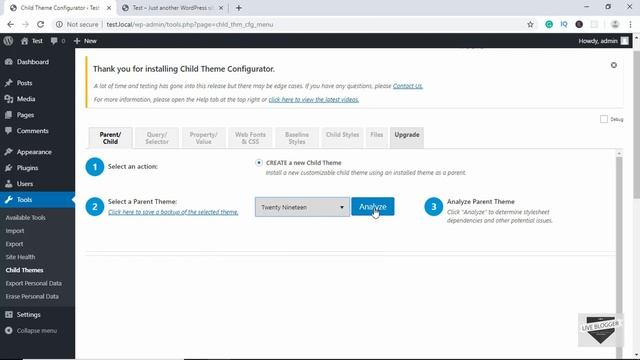
Task: Click link to save theme backup
Action: [x=173, y=212]
